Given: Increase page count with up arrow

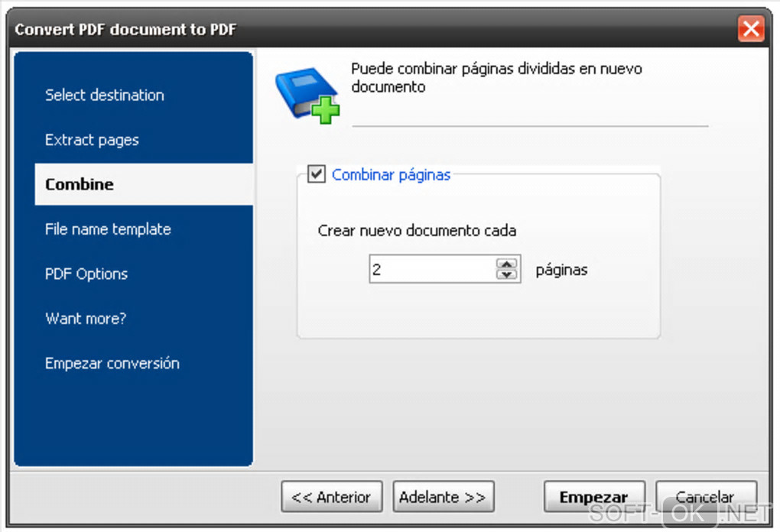Looking at the screenshot, I should [x=506, y=264].
